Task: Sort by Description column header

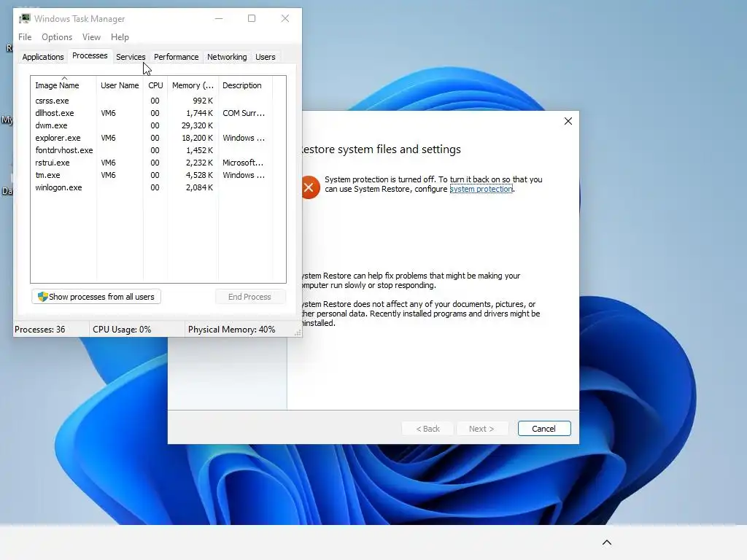Action: click(245, 85)
